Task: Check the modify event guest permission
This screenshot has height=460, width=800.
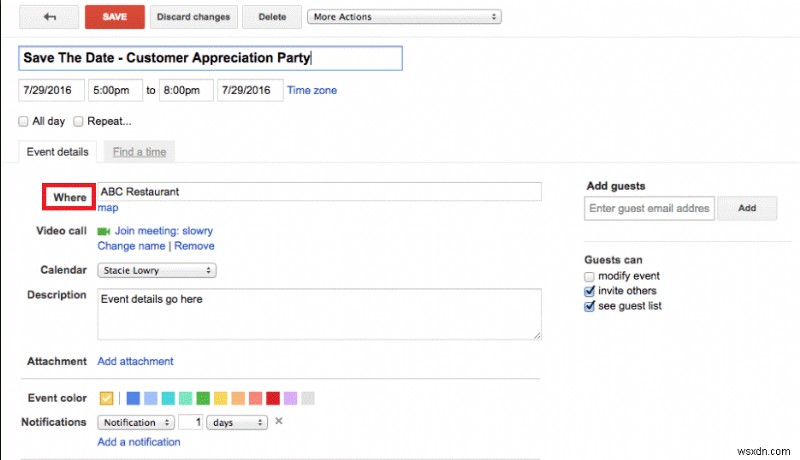Action: [589, 276]
